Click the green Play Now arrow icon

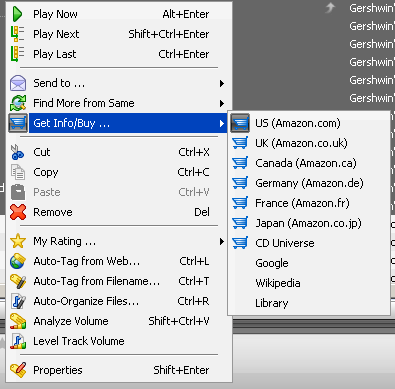(x=17, y=14)
